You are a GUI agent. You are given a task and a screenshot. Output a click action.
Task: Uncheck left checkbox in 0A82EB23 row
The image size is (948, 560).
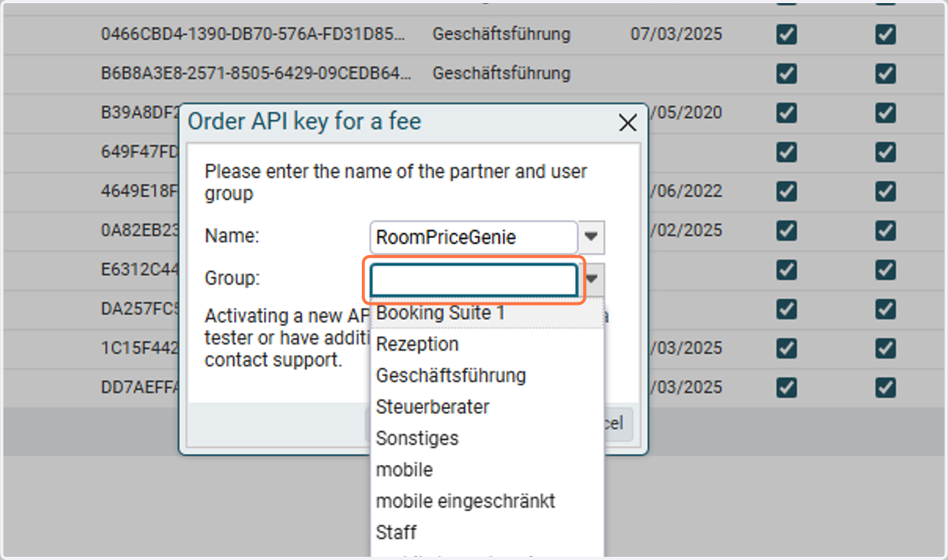[786, 230]
